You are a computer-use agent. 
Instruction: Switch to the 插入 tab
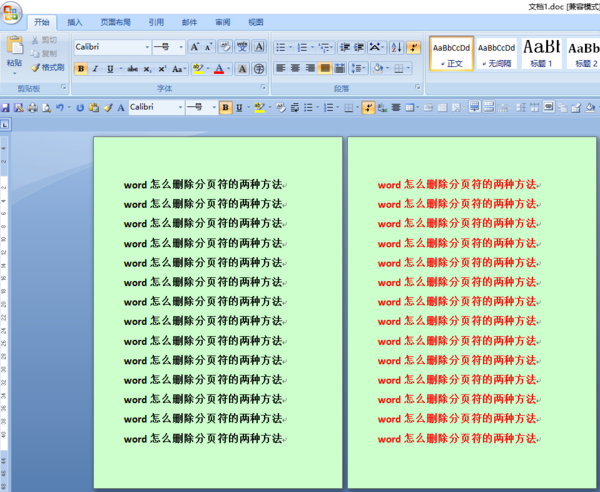point(75,22)
